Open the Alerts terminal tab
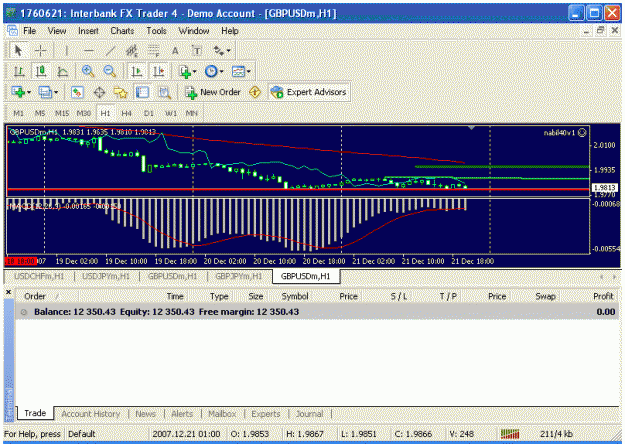625x444 pixels. tap(182, 414)
